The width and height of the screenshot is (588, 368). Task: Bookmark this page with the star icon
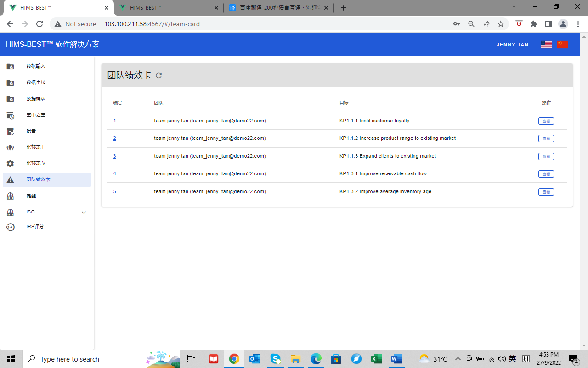(501, 24)
